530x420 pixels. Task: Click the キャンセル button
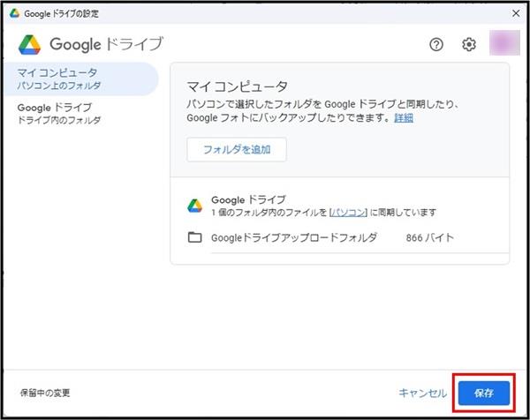pyautogui.click(x=422, y=392)
